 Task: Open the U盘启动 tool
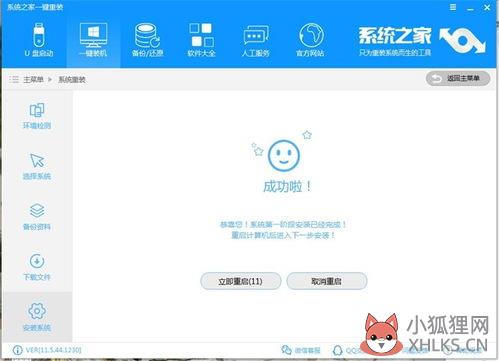point(39,40)
